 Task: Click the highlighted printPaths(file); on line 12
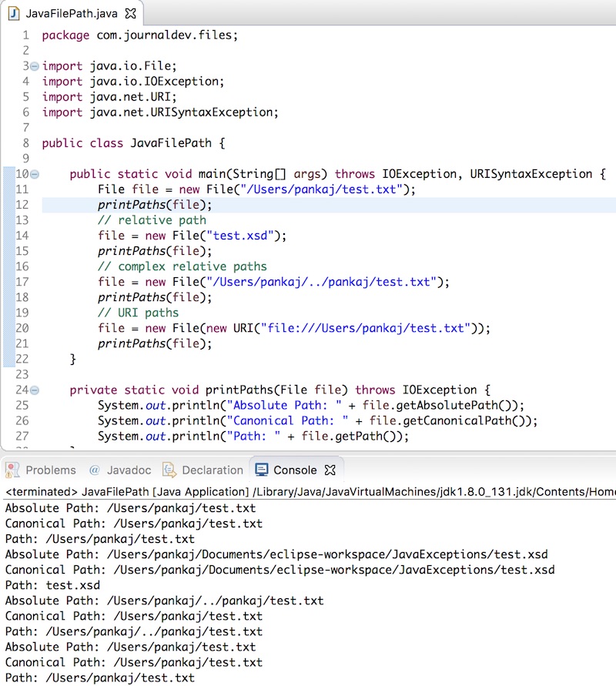tap(155, 205)
